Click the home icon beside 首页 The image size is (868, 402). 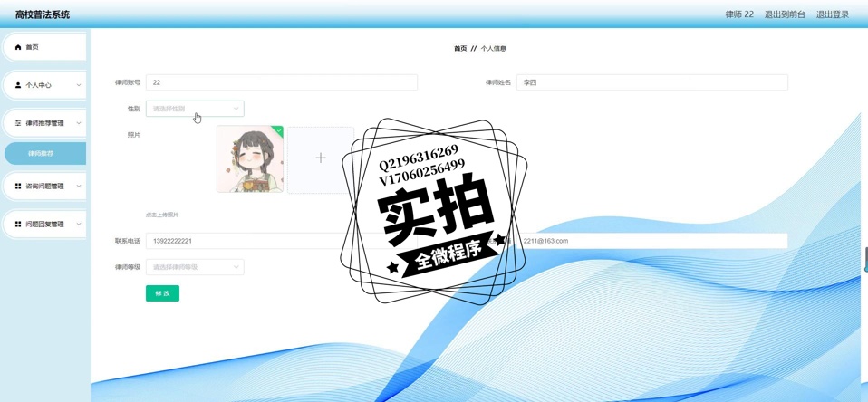pos(18,47)
